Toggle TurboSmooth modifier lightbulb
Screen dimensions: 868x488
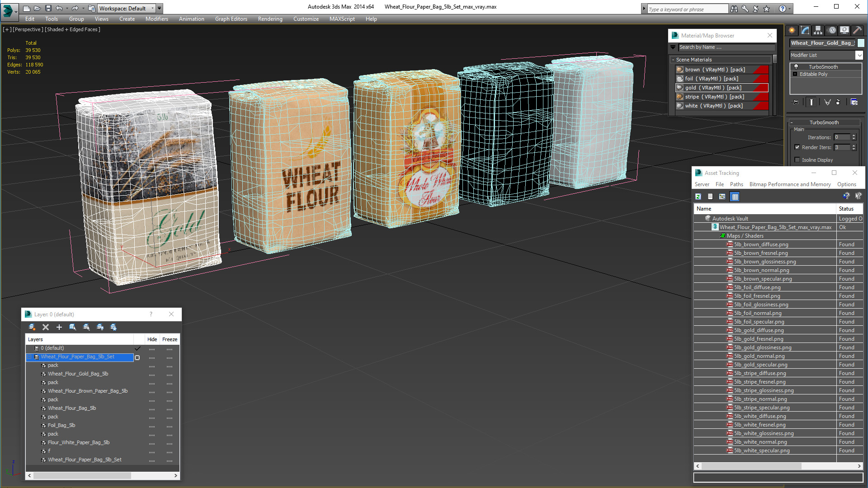coord(796,66)
